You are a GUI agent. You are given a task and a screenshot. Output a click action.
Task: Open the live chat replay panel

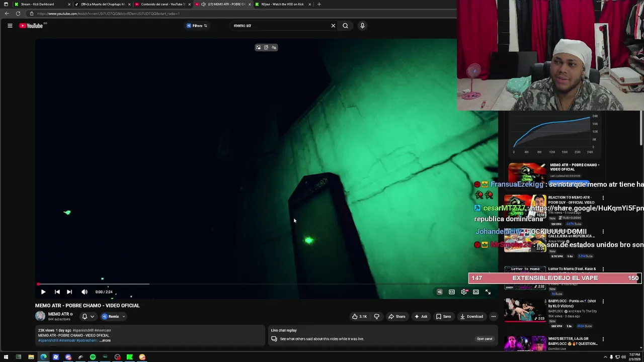pyautogui.click(x=485, y=339)
